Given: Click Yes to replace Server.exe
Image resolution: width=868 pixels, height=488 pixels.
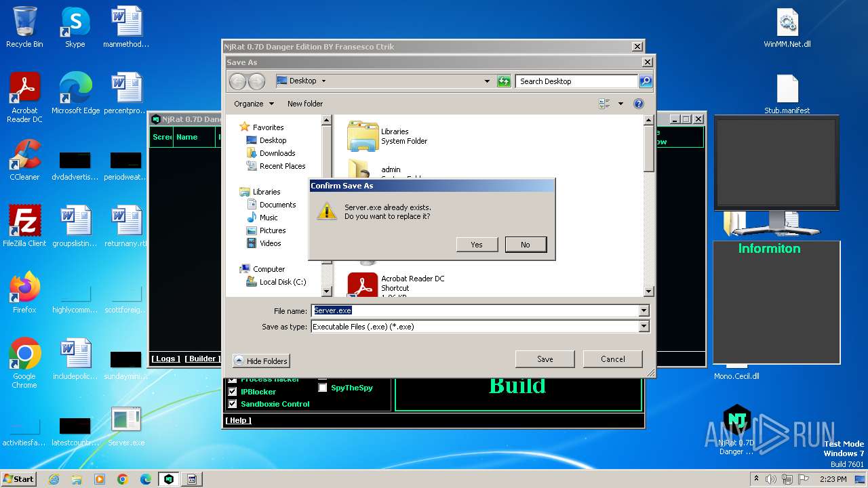Looking at the screenshot, I should point(477,245).
